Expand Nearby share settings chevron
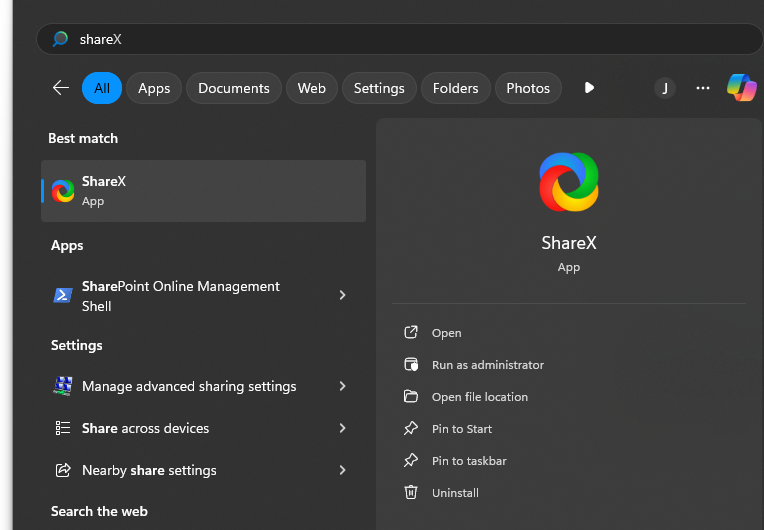The width and height of the screenshot is (764, 530). 342,470
